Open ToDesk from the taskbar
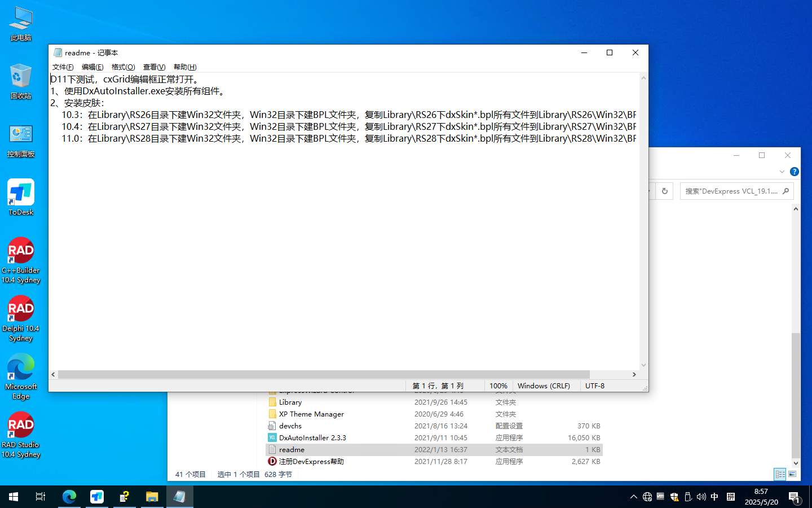Viewport: 812px width, 508px height. [97, 497]
